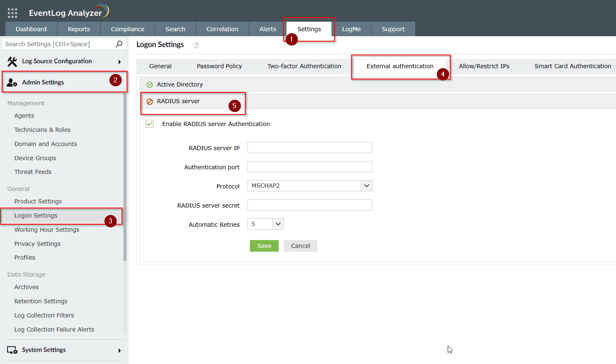
Task: Click the Active Directory green status icon
Action: point(150,85)
